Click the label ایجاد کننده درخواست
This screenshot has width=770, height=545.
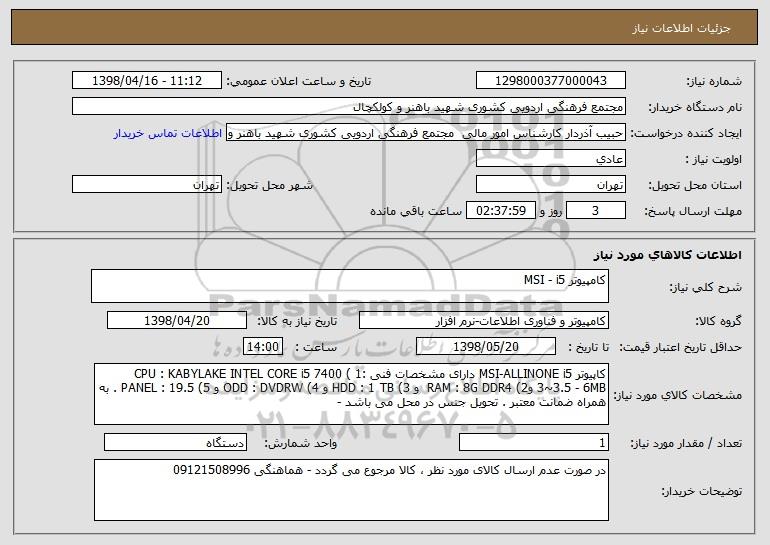pyautogui.click(x=686, y=133)
